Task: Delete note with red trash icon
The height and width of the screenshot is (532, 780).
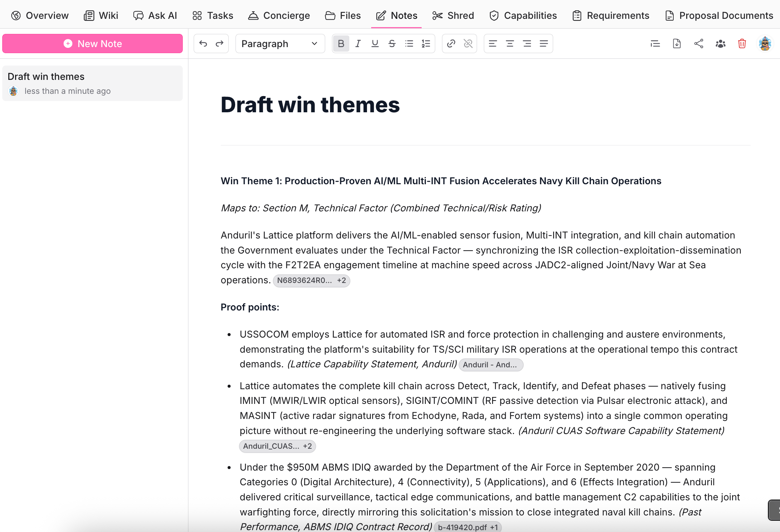Action: click(742, 44)
